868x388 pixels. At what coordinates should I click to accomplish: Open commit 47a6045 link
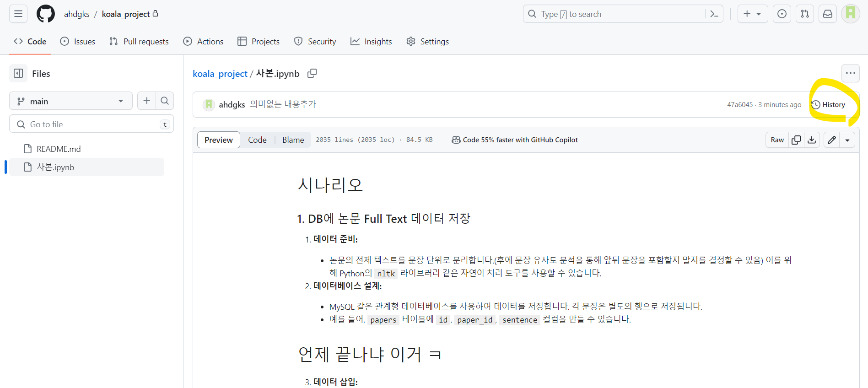740,105
